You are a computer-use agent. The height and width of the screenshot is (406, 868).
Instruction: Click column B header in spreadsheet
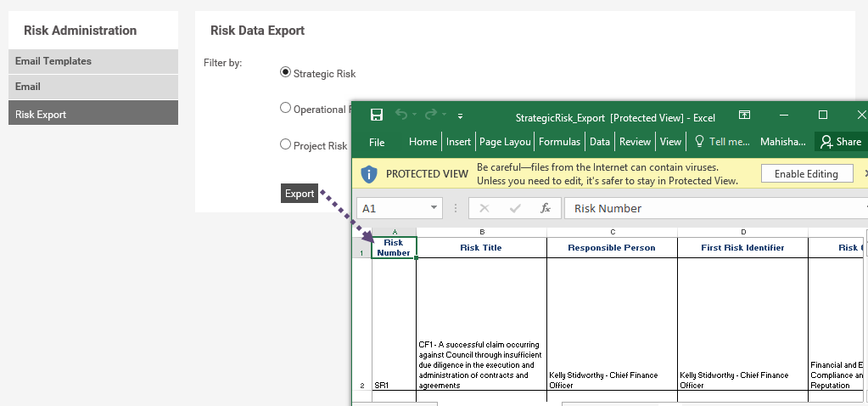point(482,232)
